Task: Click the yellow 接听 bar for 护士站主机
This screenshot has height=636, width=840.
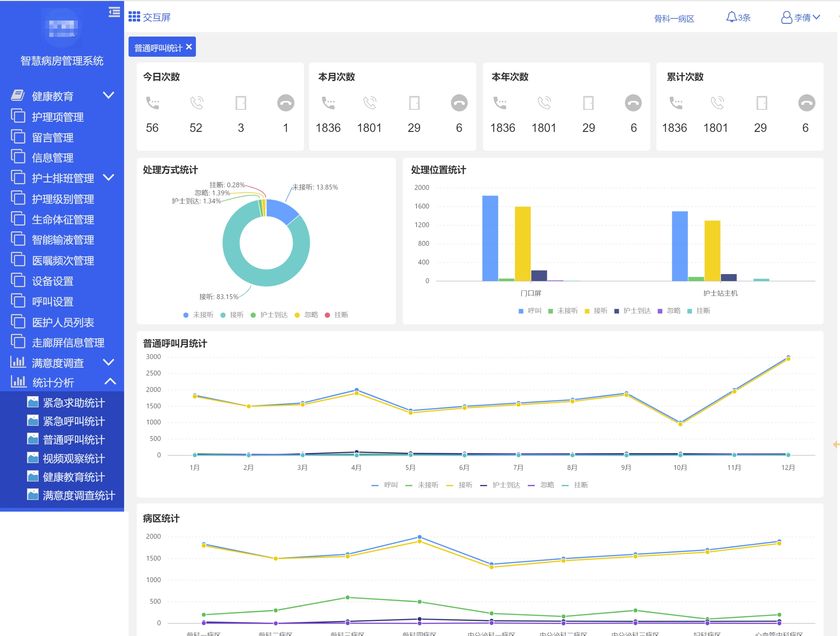Action: point(712,251)
